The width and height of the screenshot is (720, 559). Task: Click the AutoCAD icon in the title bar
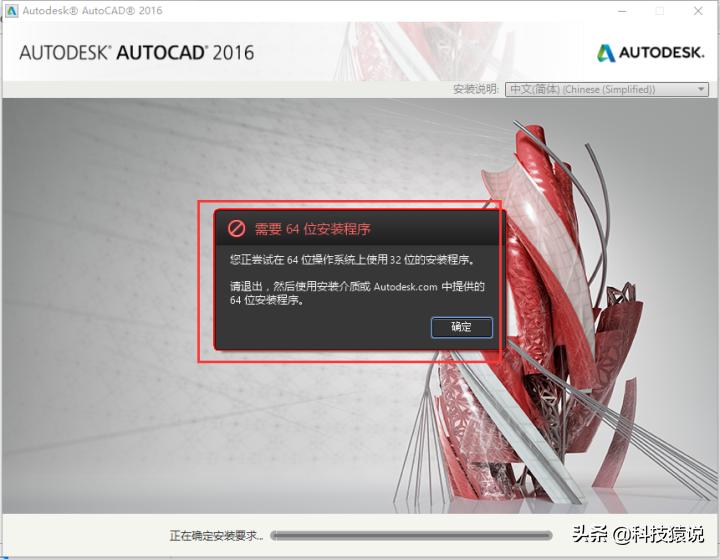click(11, 11)
